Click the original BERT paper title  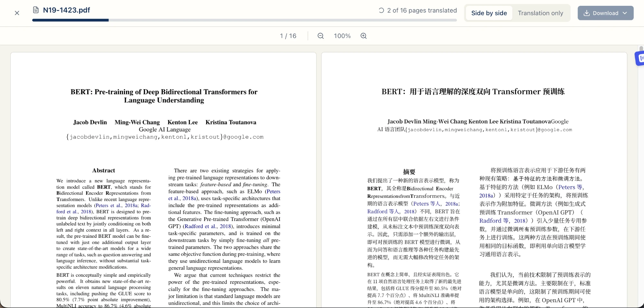164,96
